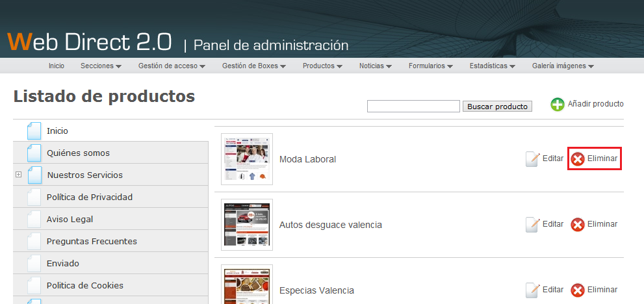Open the Gestión de acceso dropdown menu

172,66
